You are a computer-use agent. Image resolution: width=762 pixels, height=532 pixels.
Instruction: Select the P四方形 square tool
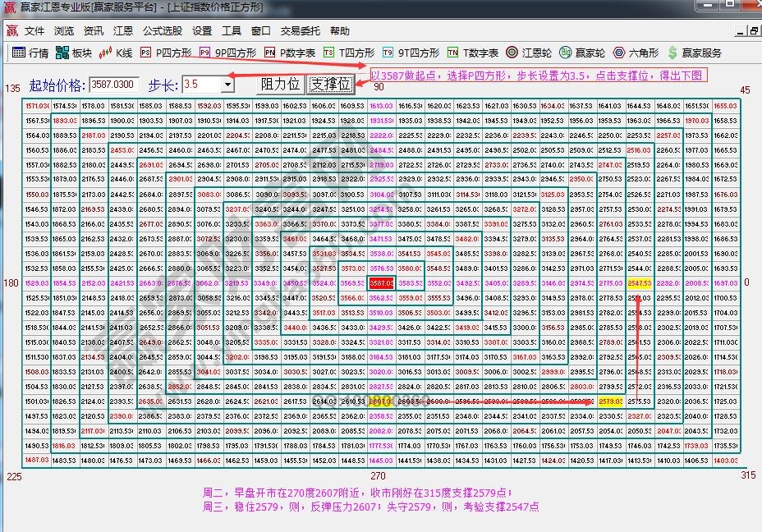click(165, 53)
